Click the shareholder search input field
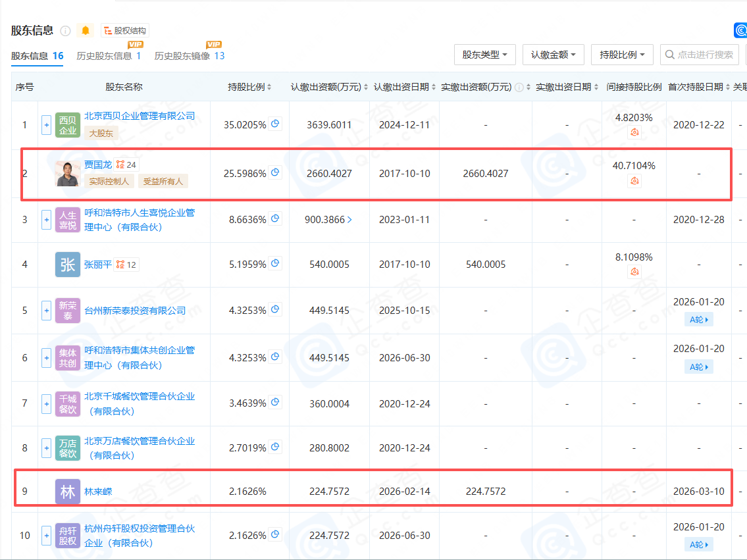Screen dimensions: 747x560 (x=704, y=55)
